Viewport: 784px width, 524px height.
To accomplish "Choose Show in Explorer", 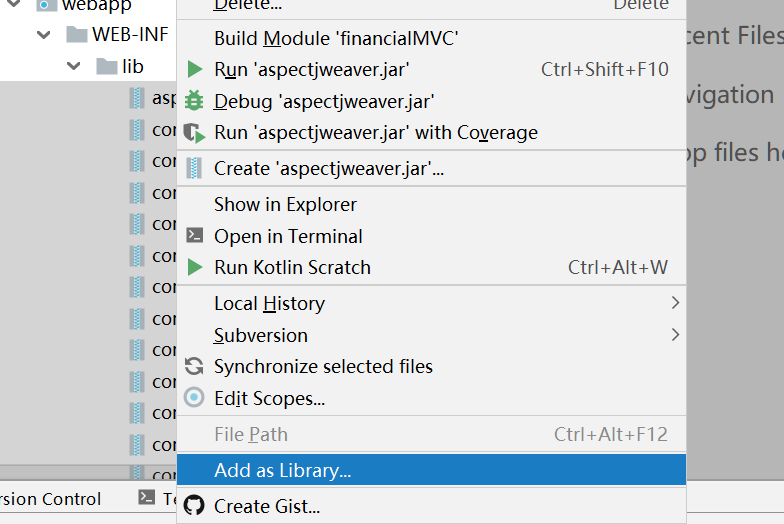I will coord(432,204).
